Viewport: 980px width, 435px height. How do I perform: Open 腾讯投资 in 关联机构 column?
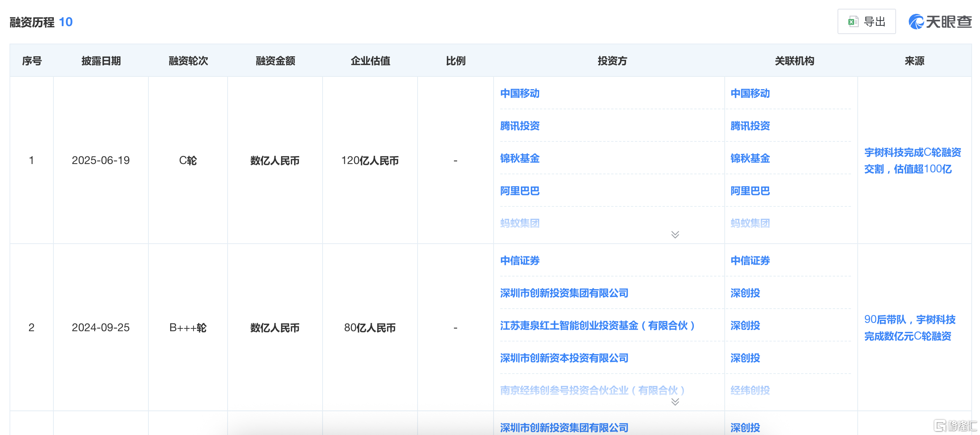click(x=750, y=126)
